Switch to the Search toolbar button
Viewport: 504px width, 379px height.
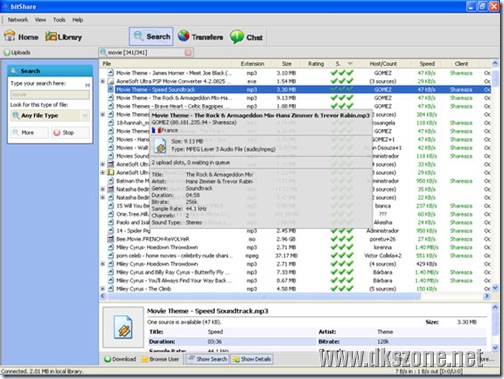[x=151, y=36]
